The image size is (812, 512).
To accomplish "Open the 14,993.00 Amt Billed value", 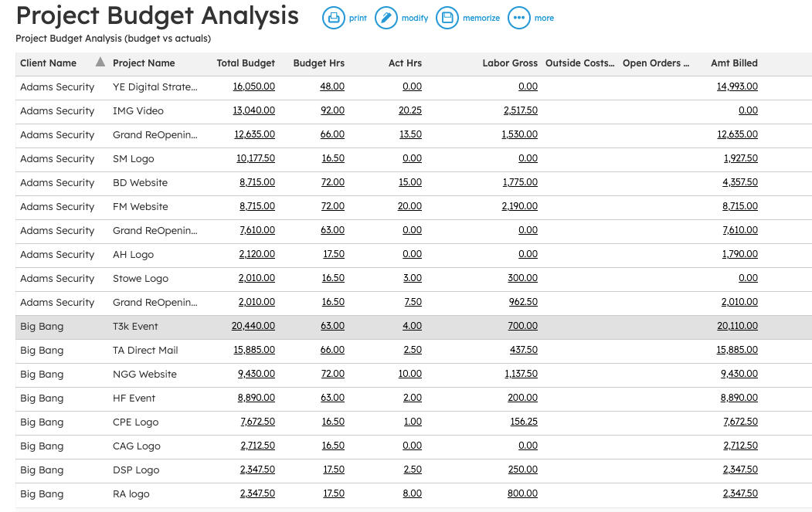I will tap(736, 86).
